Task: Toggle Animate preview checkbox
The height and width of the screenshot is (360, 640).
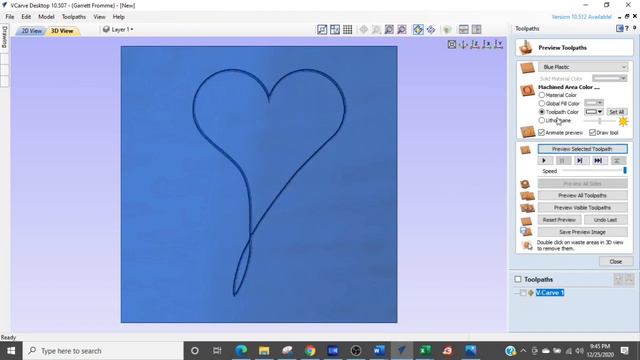Action: click(x=542, y=133)
